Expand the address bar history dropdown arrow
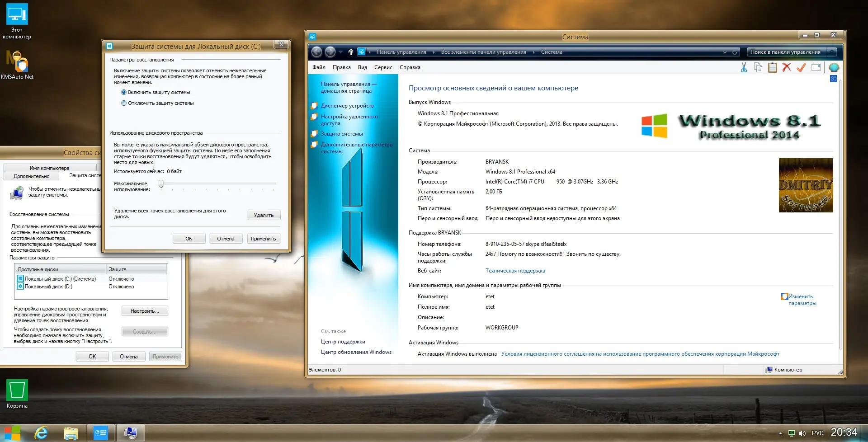This screenshot has height=442, width=868. click(x=725, y=52)
